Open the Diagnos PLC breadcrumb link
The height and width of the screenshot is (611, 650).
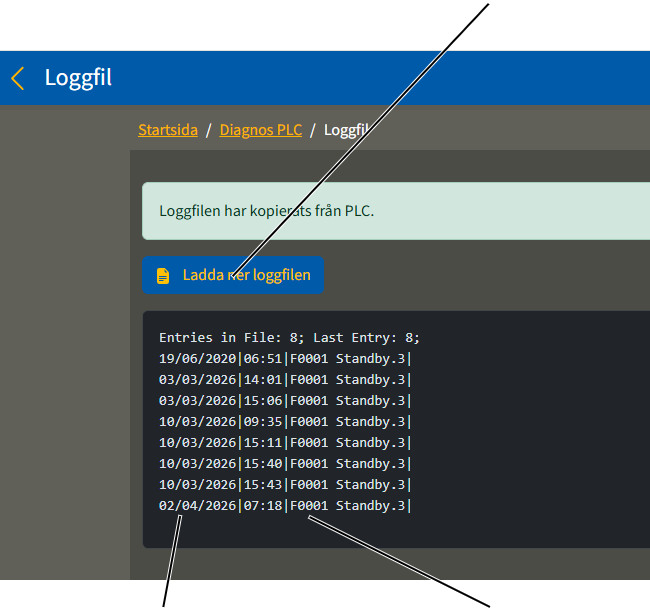click(x=261, y=130)
